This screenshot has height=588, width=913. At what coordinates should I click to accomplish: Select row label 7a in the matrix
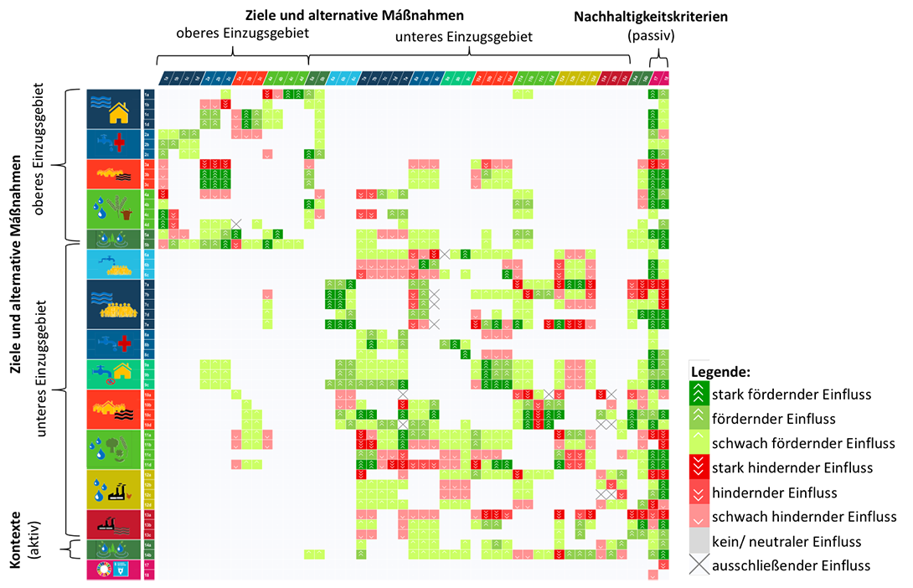coord(147,285)
